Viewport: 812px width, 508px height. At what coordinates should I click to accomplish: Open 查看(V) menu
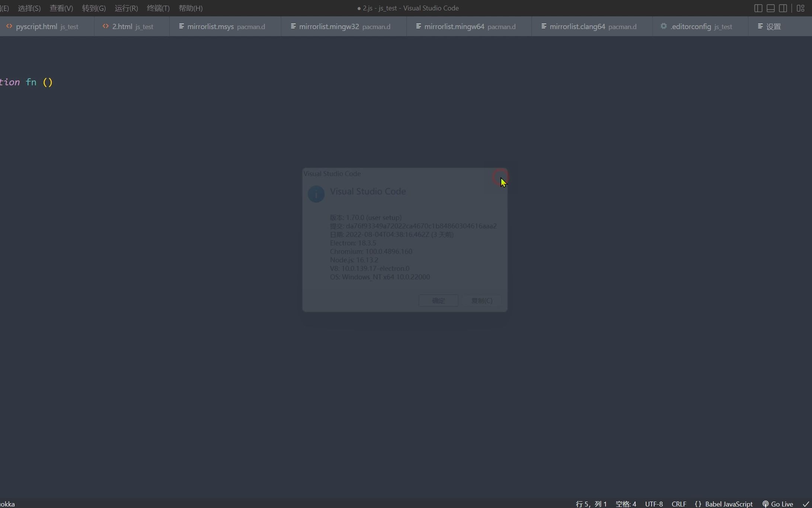[61, 8]
